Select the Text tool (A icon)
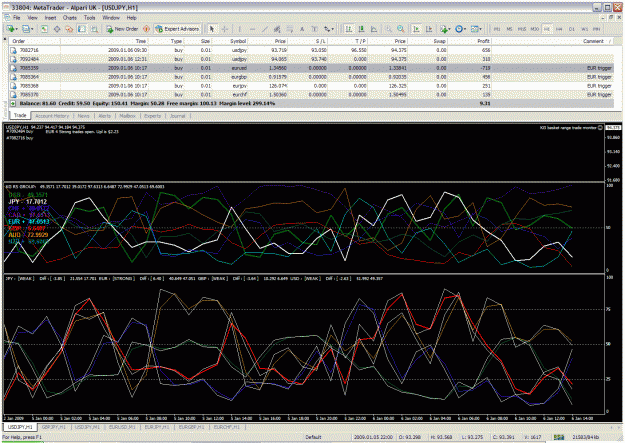 pyautogui.click(x=302, y=29)
